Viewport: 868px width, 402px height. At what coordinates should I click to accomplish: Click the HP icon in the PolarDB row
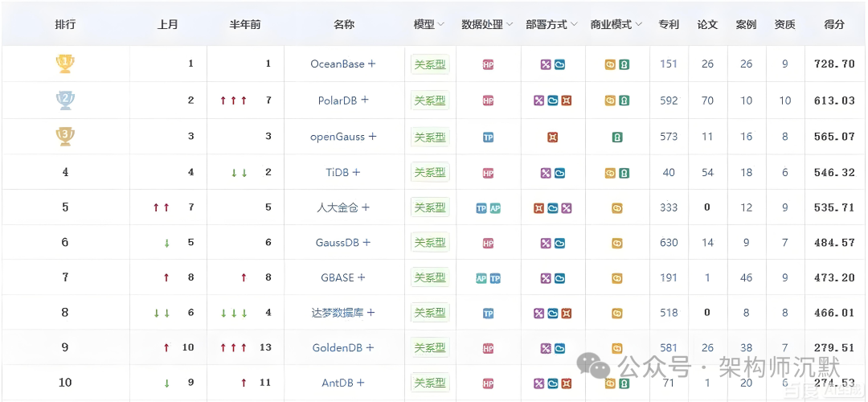489,100
